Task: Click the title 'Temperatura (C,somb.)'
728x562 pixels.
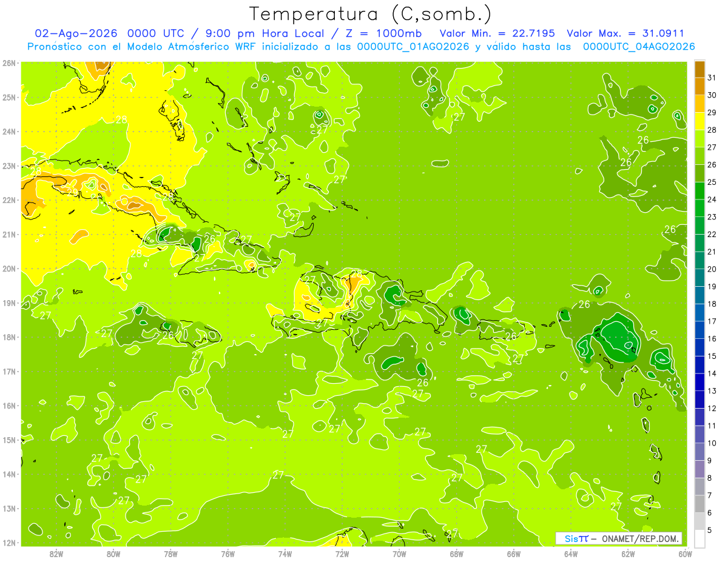Action: coord(370,14)
